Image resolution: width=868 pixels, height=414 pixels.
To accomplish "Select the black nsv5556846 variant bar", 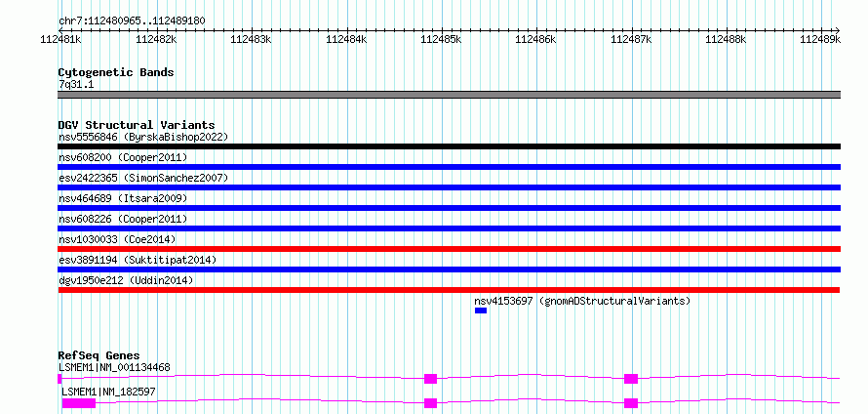I will tap(449, 146).
